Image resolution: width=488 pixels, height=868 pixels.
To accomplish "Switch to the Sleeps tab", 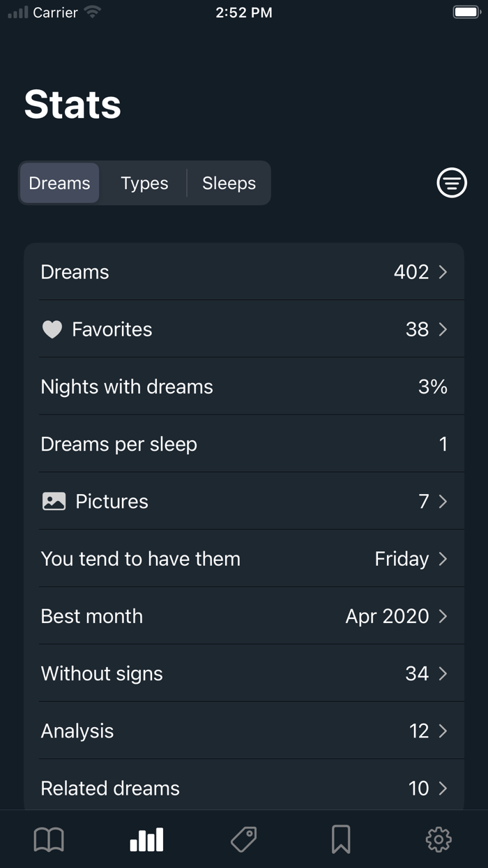I will pos(229,183).
